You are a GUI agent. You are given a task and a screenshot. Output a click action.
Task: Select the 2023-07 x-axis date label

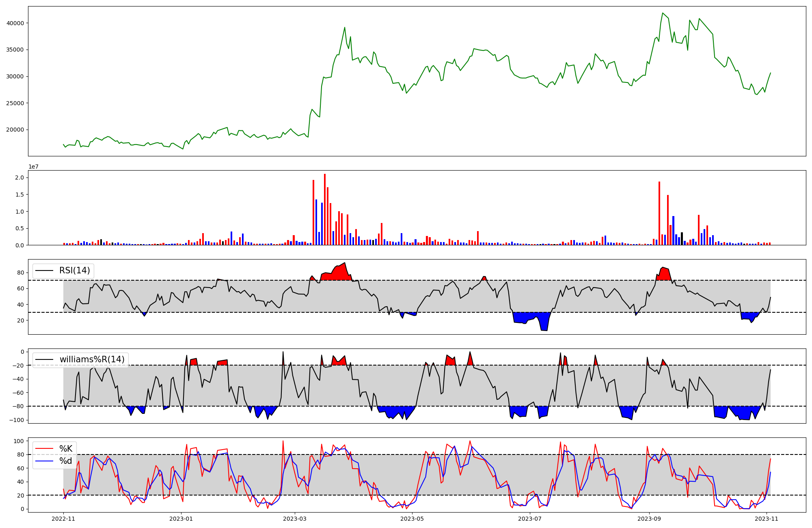click(529, 519)
